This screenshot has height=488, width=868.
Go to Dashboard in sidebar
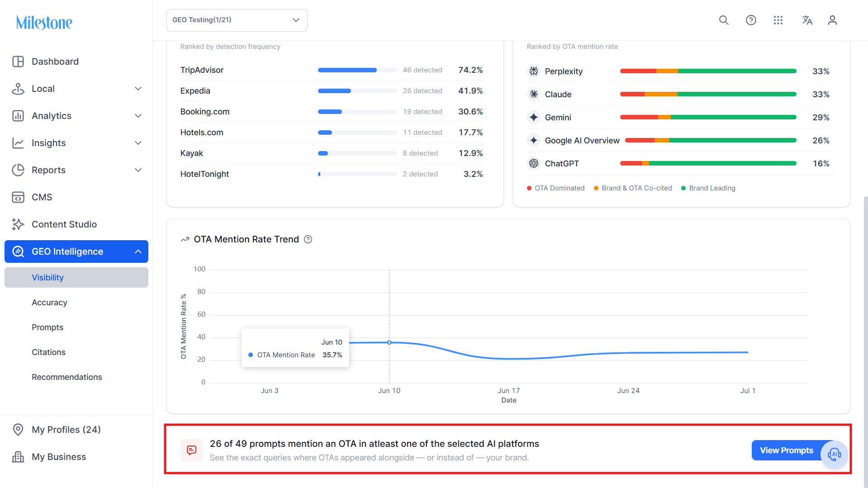55,62
